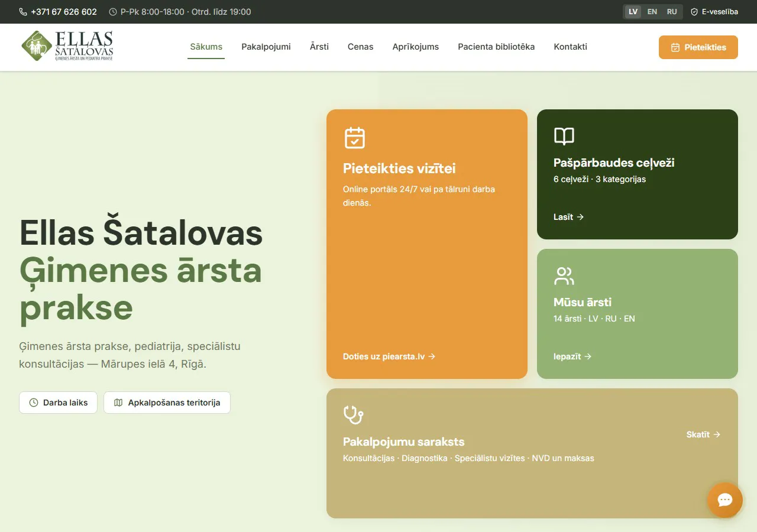The image size is (757, 532).
Task: Go to the Ārsti page
Action: click(319, 47)
